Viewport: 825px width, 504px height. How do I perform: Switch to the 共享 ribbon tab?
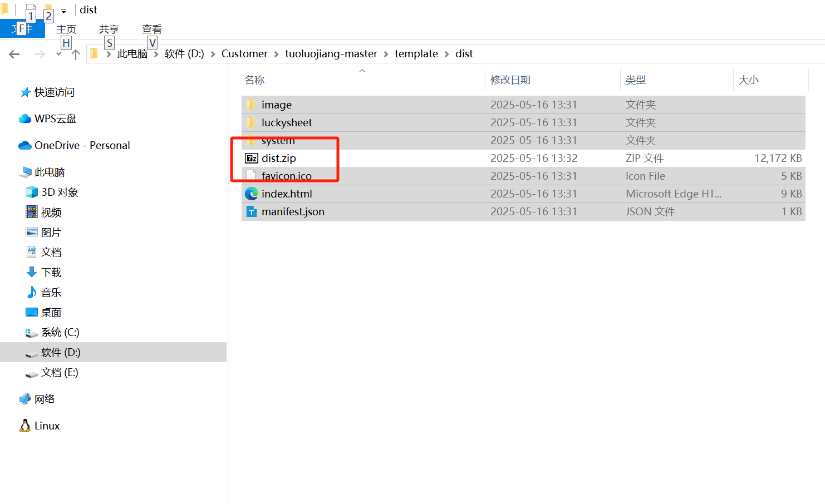(x=109, y=29)
